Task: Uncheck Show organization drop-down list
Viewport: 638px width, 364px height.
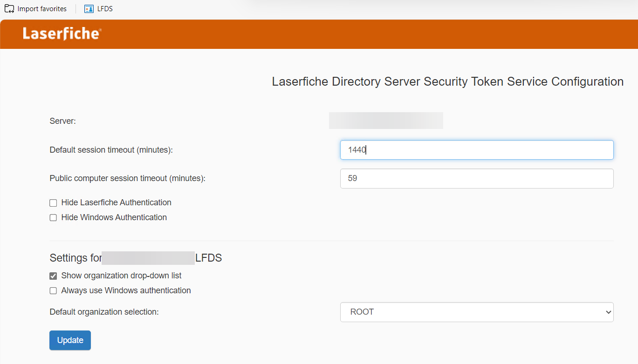Action: coord(53,276)
